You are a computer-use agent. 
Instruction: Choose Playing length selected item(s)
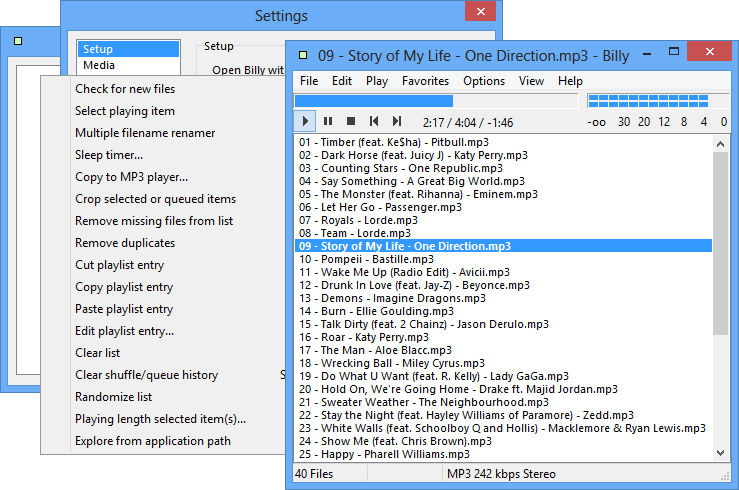[160, 419]
